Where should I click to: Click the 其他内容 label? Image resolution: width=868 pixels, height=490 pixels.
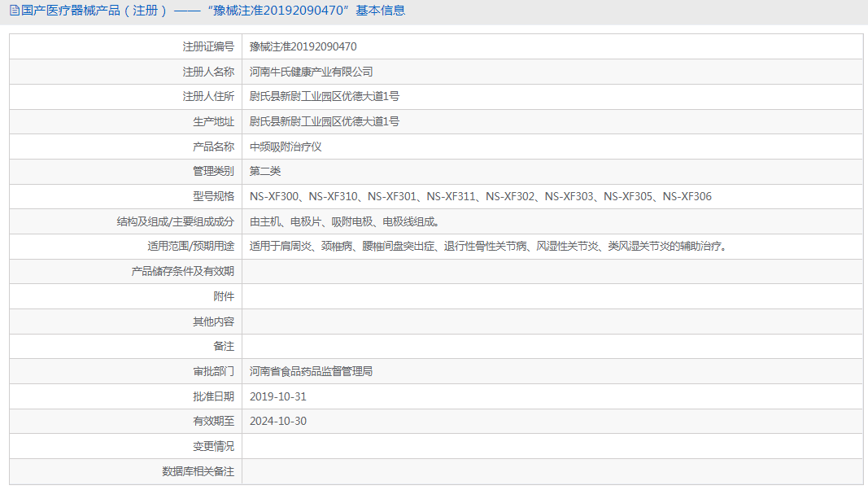point(213,322)
